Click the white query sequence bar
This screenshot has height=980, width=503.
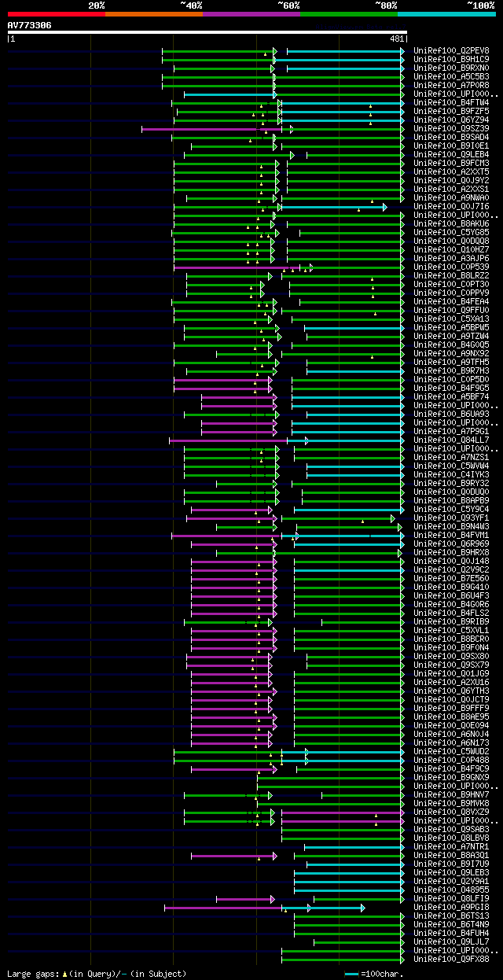(x=207, y=32)
